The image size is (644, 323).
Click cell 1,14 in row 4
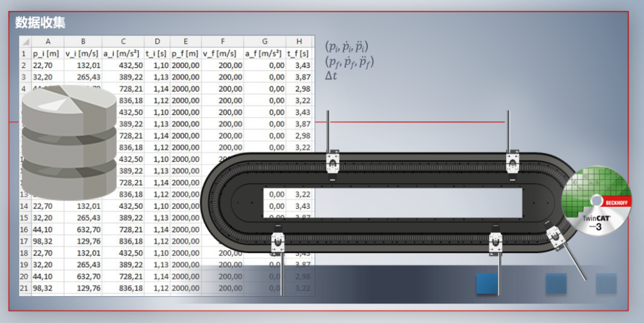(157, 88)
